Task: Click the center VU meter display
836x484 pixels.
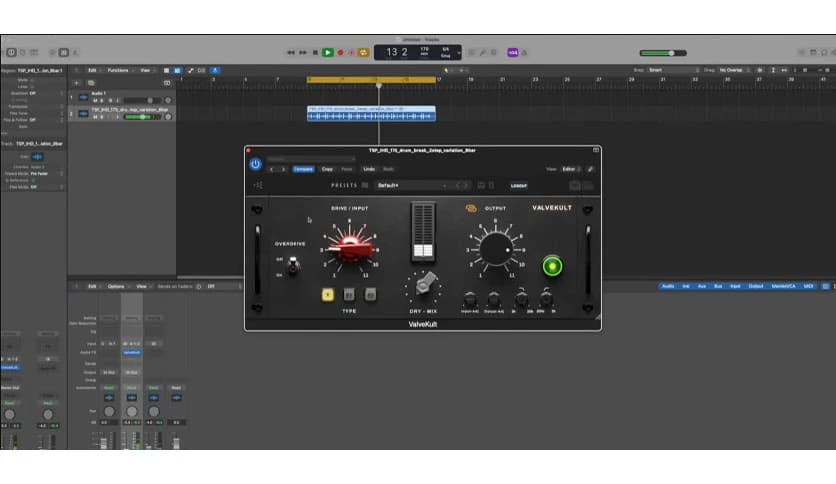Action: [x=423, y=232]
